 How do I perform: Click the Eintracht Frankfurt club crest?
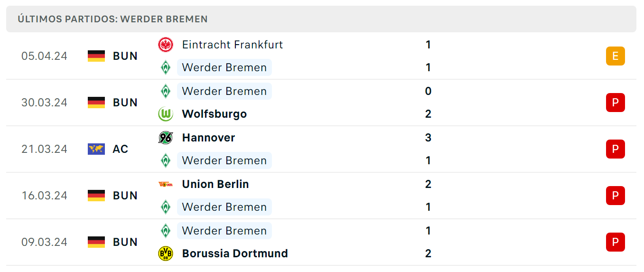click(166, 45)
